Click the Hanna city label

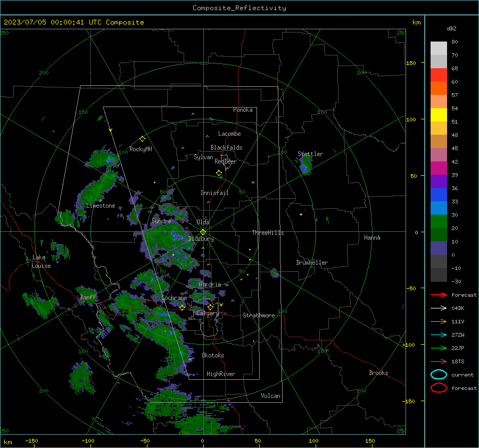coord(372,238)
